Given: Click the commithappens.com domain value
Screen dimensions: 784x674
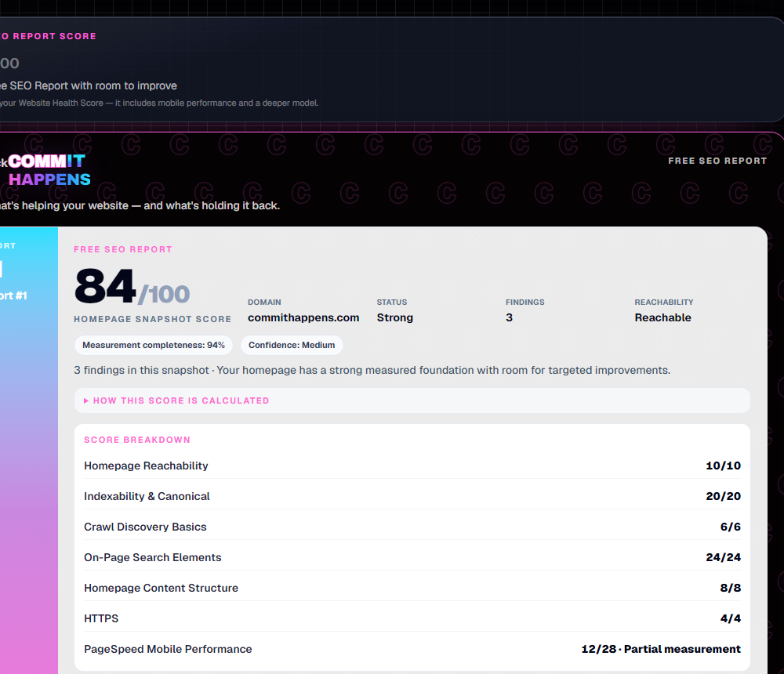Looking at the screenshot, I should click(x=303, y=317).
